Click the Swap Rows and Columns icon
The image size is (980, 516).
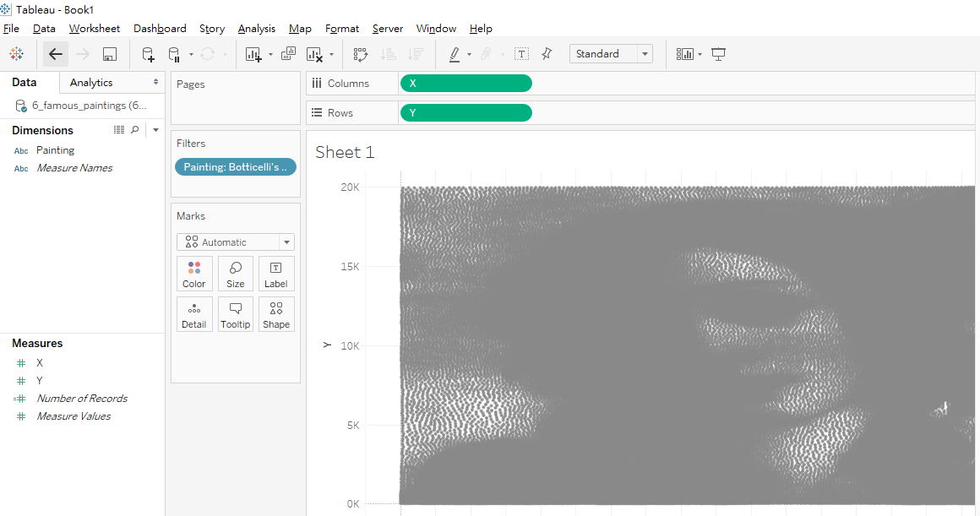tap(361, 54)
